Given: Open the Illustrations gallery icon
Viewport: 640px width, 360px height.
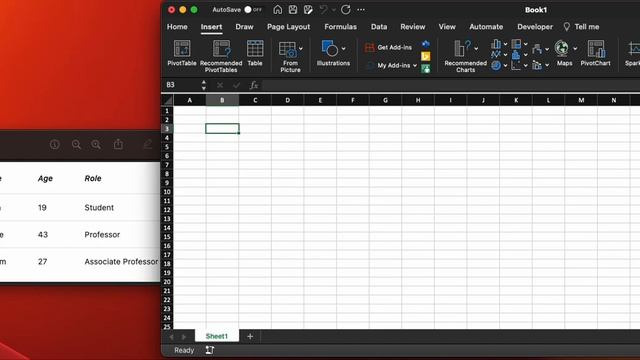Looking at the screenshot, I should [330, 48].
